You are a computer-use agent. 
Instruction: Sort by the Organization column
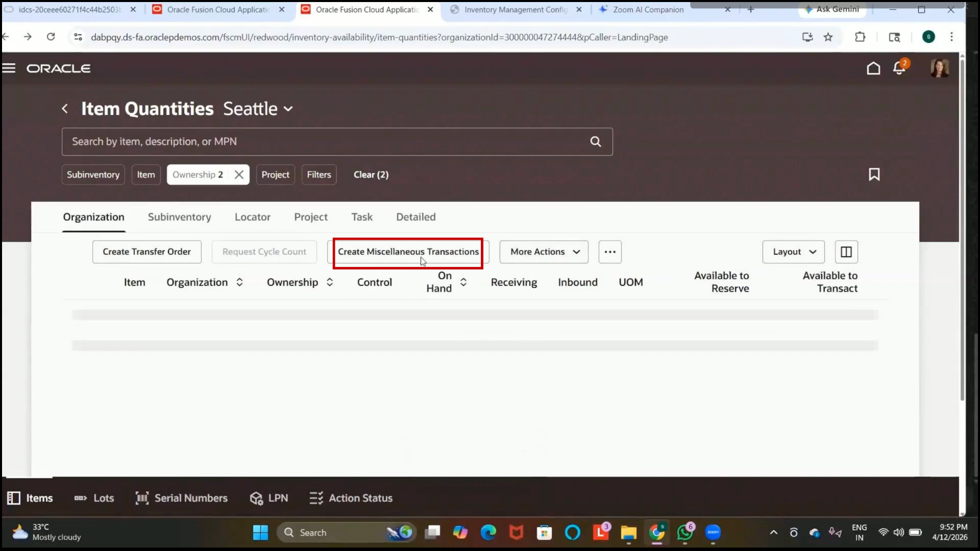pos(239,282)
